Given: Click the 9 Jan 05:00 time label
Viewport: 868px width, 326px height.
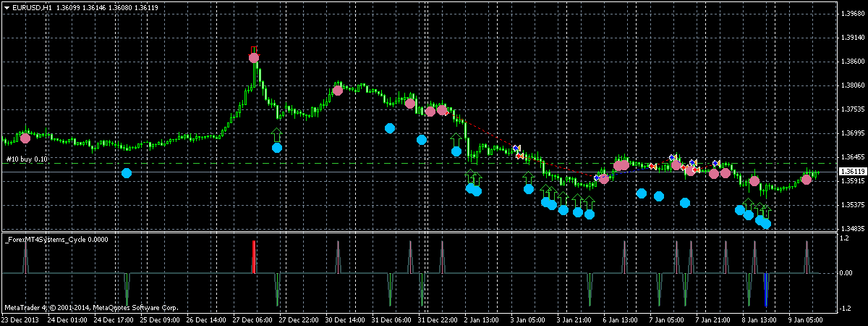Looking at the screenshot, I should click(x=804, y=319).
